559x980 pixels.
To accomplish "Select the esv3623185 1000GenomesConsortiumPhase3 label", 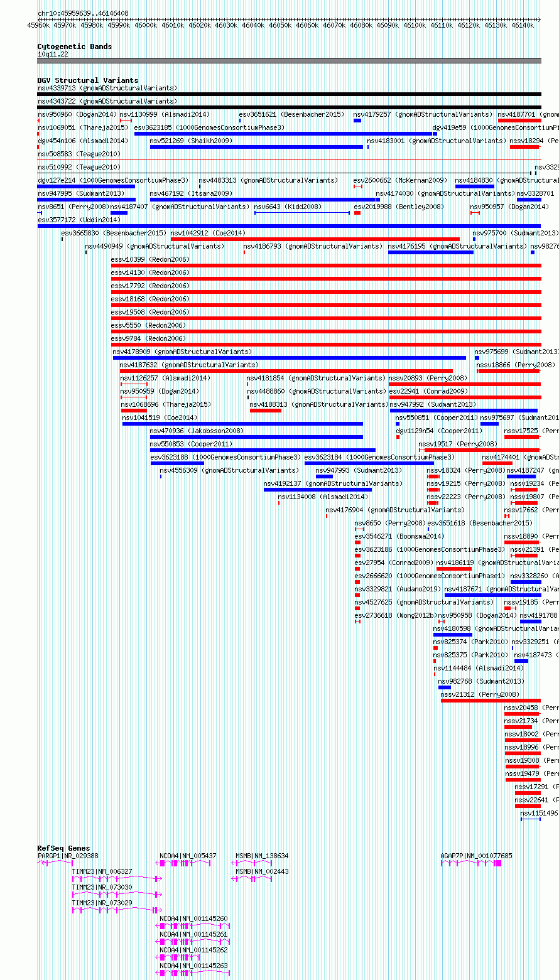I will [x=209, y=127].
